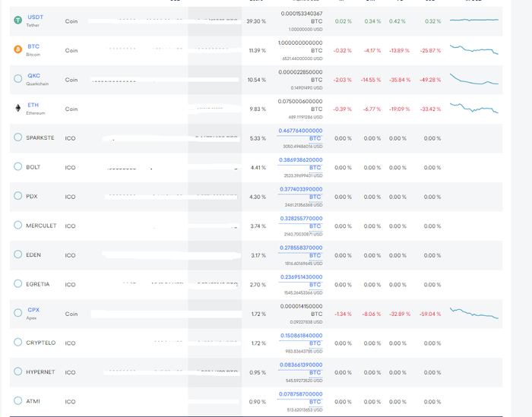Click the circle icon beside SPARKSTE

18,137
